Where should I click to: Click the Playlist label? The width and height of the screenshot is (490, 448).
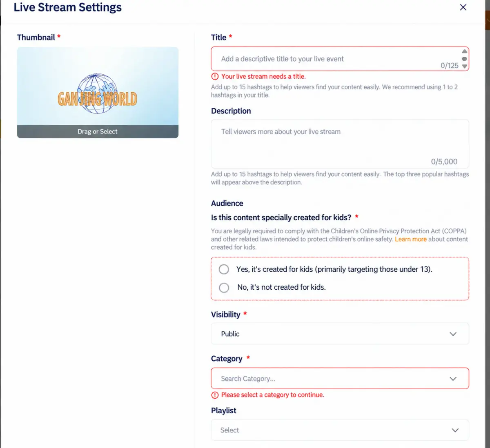(x=224, y=410)
